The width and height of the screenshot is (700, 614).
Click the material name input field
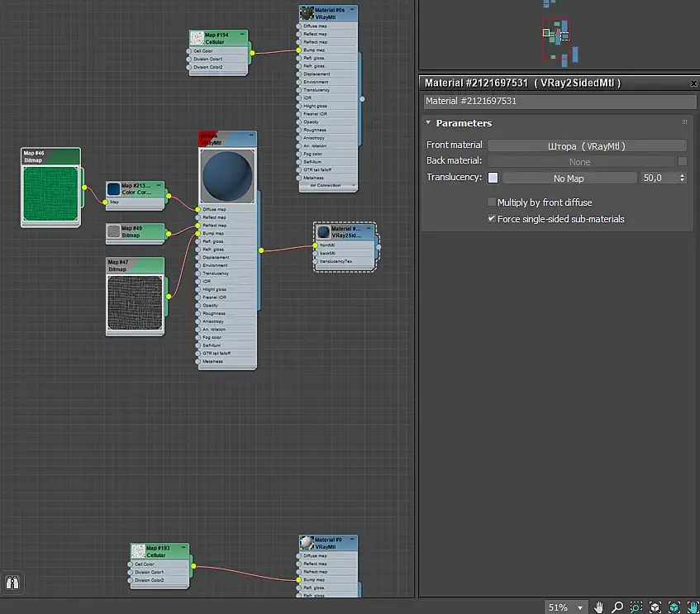click(560, 101)
